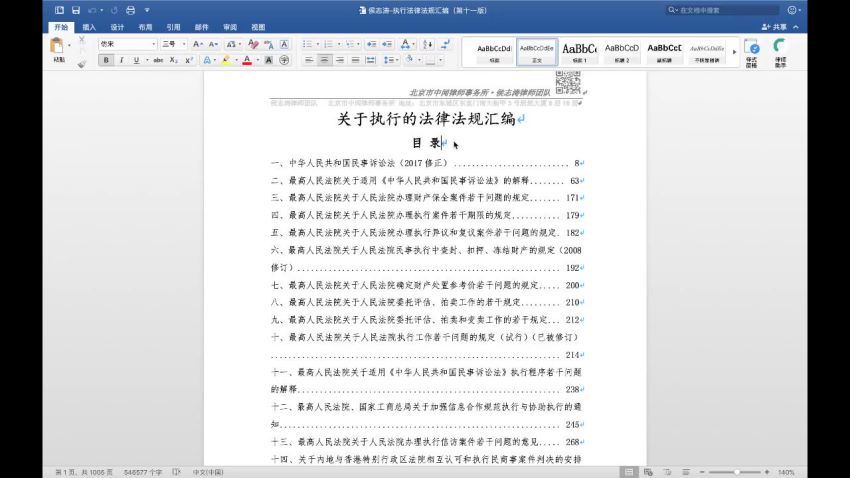850x478 pixels.
Task: Expand the styles gallery arrow
Action: (x=735, y=52)
